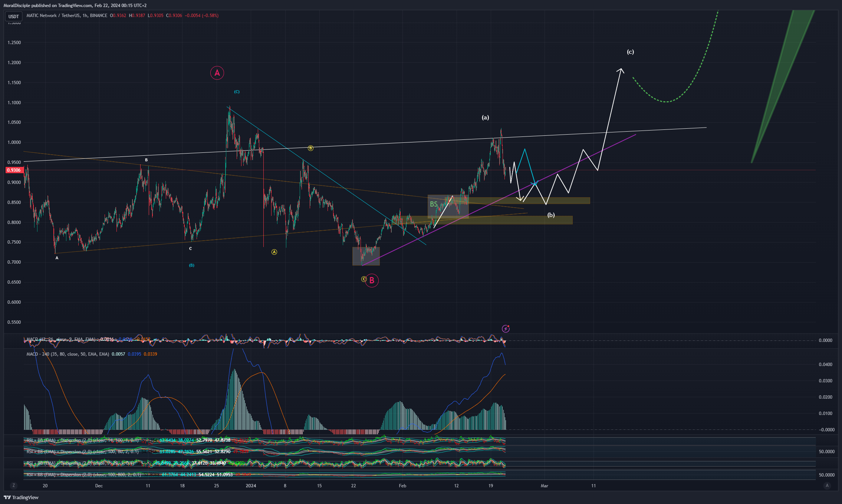Select the yellow circled B wave marker

click(310, 148)
